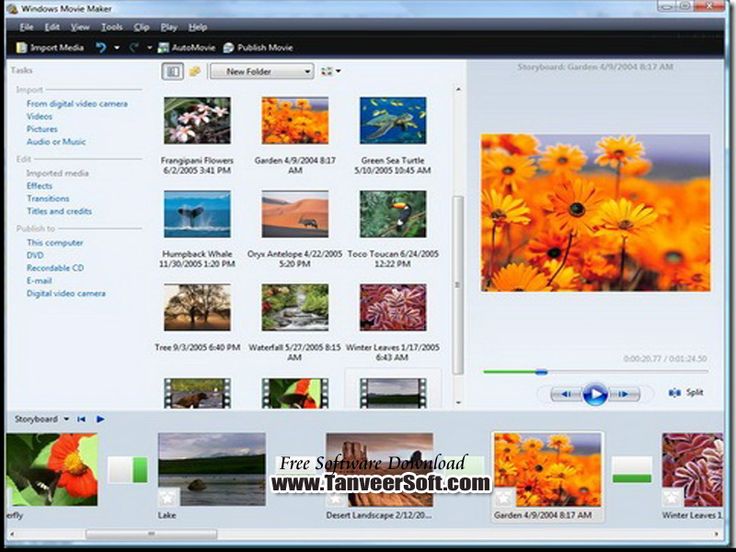The width and height of the screenshot is (736, 552).
Task: Click the Play button in preview monitor
Action: click(x=595, y=394)
